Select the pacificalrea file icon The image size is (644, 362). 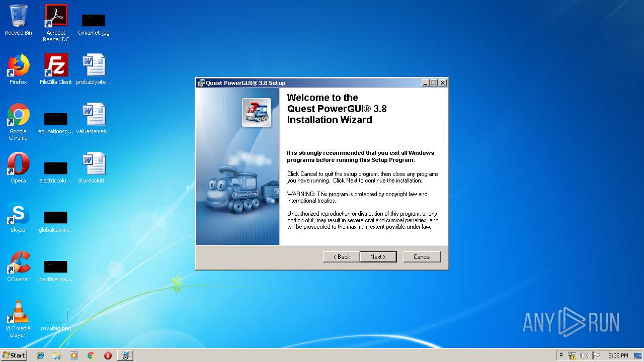(56, 271)
